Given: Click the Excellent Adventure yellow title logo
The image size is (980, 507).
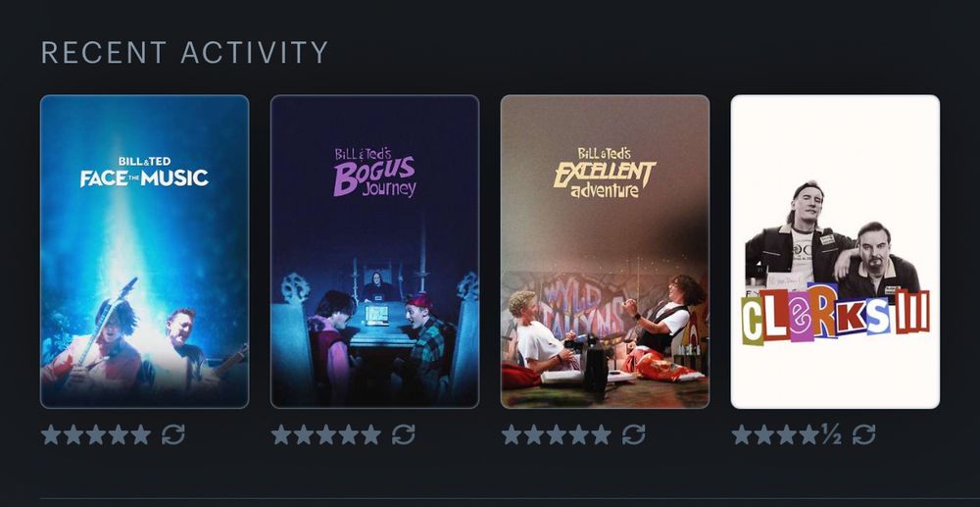Looking at the screenshot, I should click(x=605, y=173).
